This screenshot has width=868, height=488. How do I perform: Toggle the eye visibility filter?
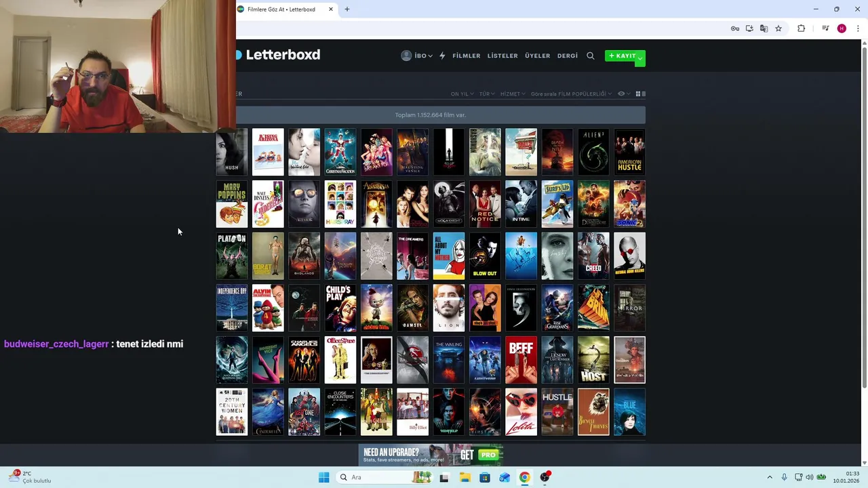point(623,94)
